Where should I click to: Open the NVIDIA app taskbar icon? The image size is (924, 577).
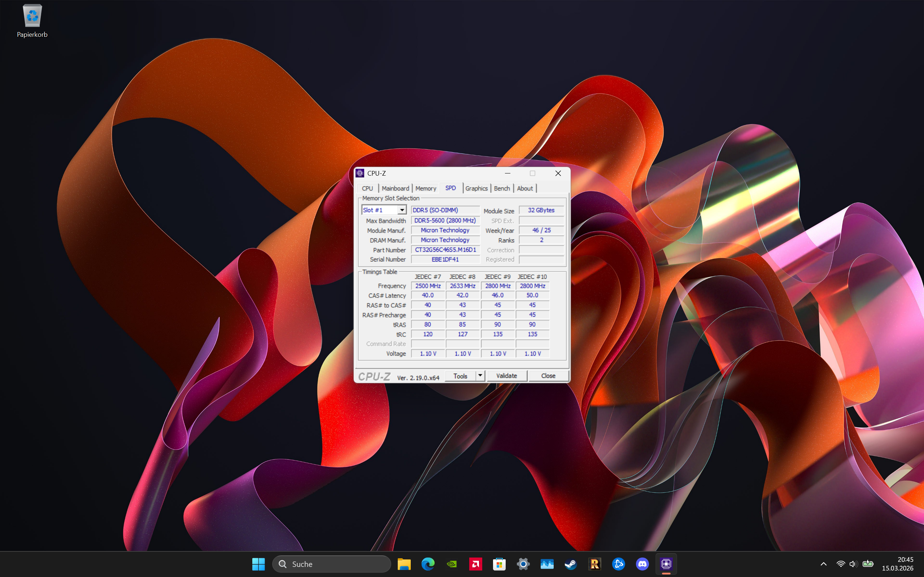[x=452, y=564]
